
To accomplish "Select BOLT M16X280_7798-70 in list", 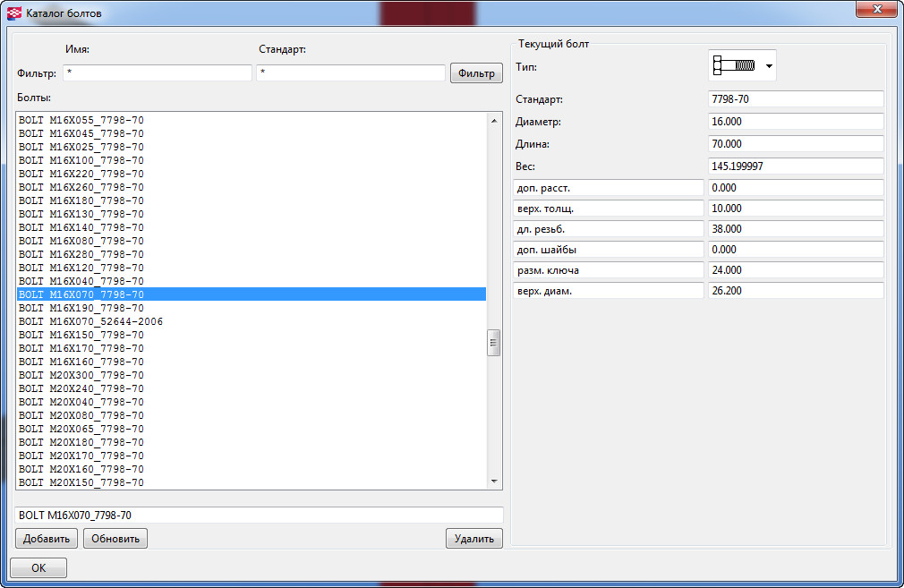I will coord(252,254).
